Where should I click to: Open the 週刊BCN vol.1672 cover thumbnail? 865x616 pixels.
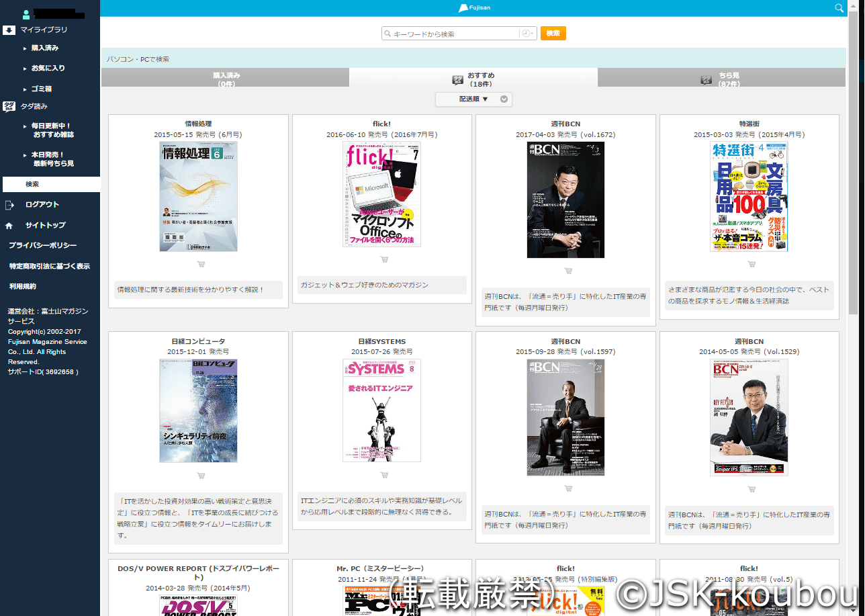(x=565, y=200)
